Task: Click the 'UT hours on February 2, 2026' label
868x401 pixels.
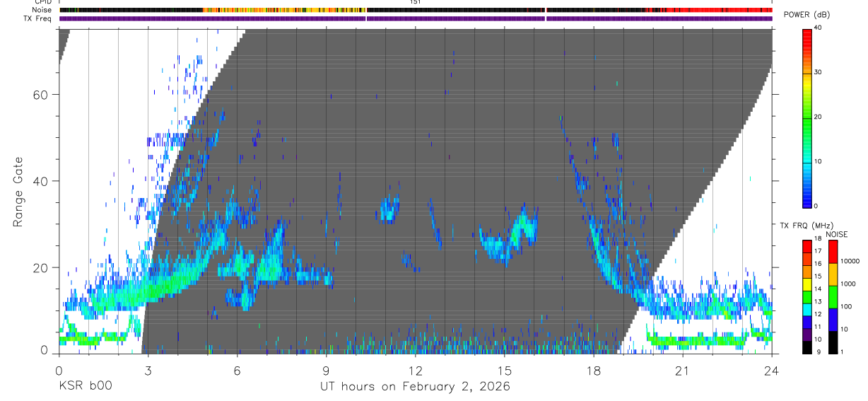Action: (x=416, y=386)
